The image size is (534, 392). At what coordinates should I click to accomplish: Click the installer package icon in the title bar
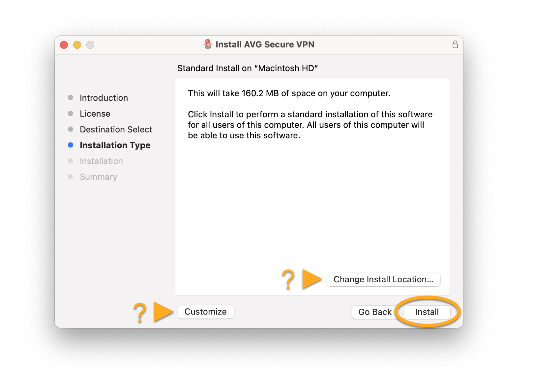tap(208, 44)
